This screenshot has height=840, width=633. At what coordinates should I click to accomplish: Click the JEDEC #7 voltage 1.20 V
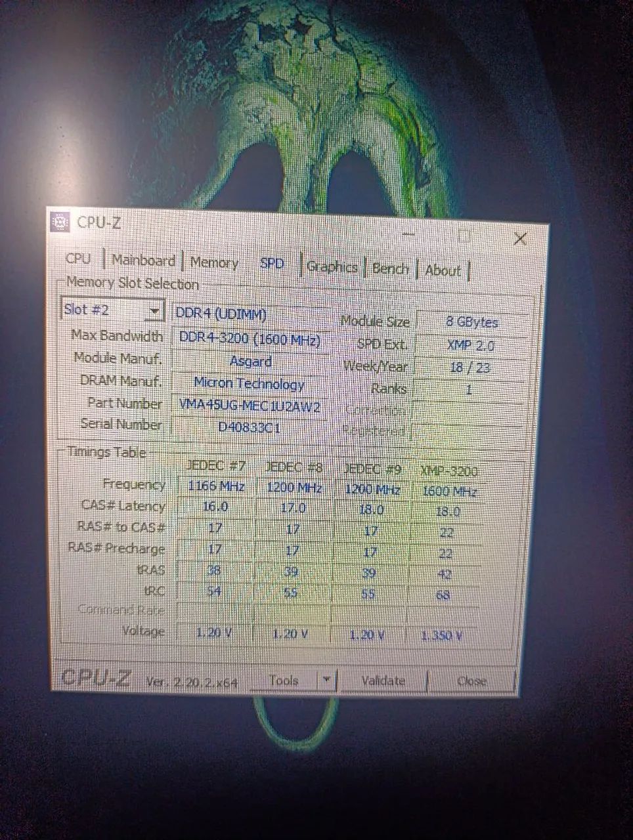214,633
